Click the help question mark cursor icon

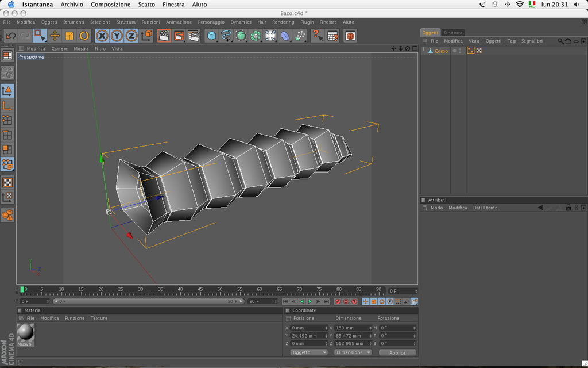317,36
